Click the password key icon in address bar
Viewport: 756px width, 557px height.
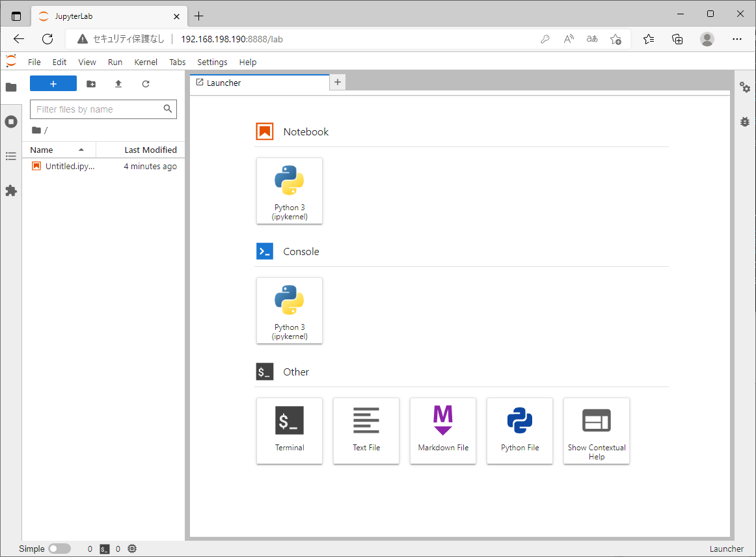point(545,39)
